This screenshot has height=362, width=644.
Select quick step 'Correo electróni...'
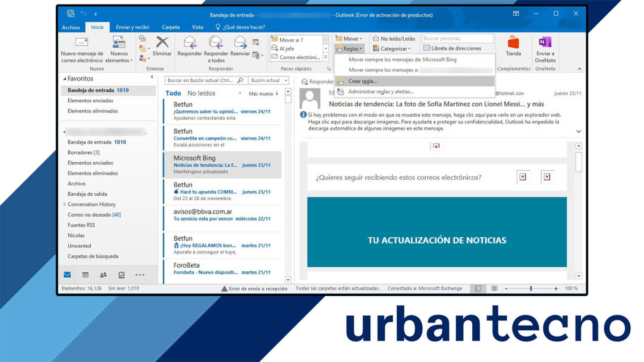click(296, 57)
